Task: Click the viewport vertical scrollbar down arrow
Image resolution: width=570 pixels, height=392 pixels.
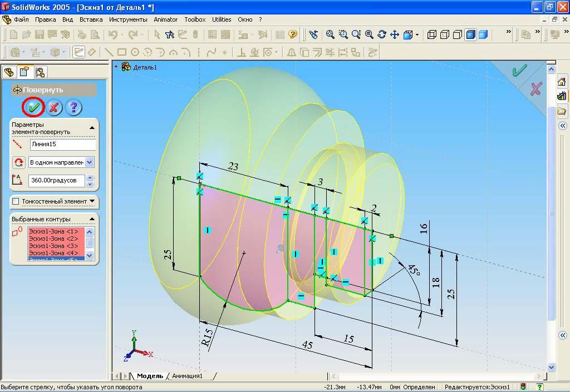Action: coord(551,367)
